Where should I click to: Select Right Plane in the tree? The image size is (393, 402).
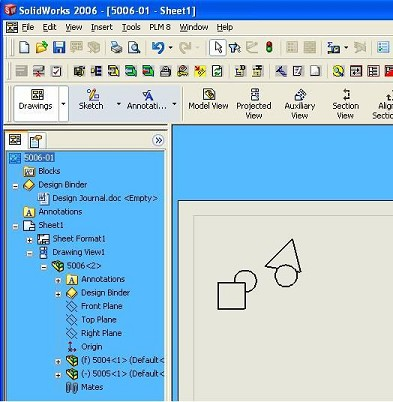pyautogui.click(x=101, y=333)
